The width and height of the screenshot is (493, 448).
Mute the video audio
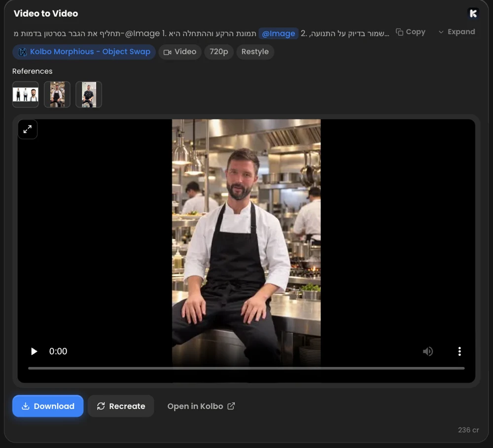click(427, 351)
